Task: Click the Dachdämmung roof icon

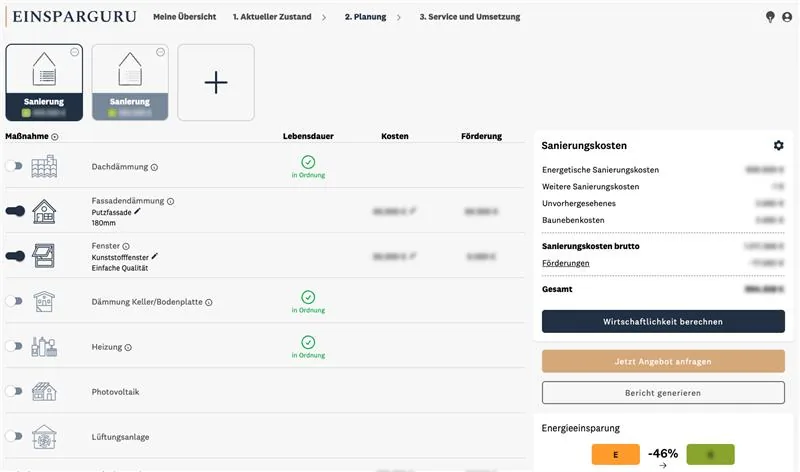Action: (44, 166)
